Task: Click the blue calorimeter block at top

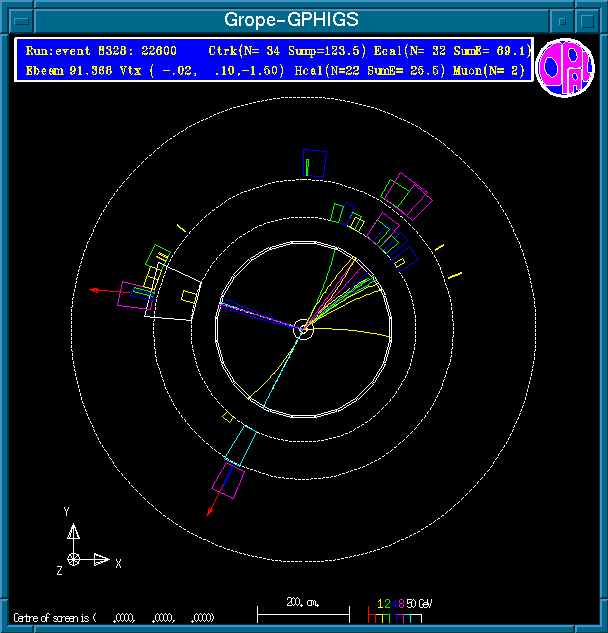Action: pos(316,163)
